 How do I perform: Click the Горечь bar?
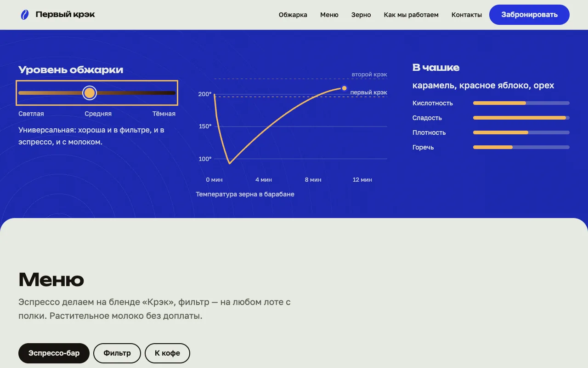click(521, 147)
